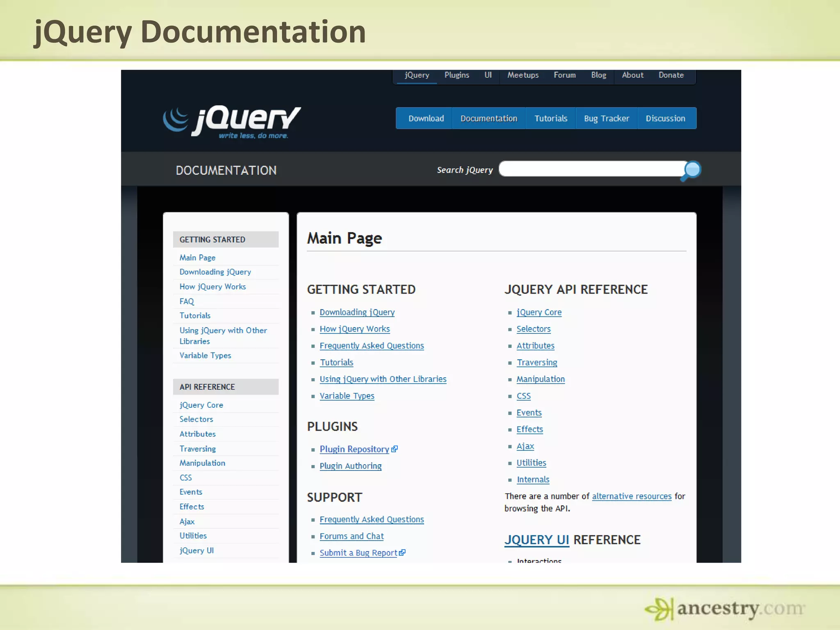840x630 pixels.
Task: Open the Submit a Bug Report link
Action: pyautogui.click(x=358, y=553)
